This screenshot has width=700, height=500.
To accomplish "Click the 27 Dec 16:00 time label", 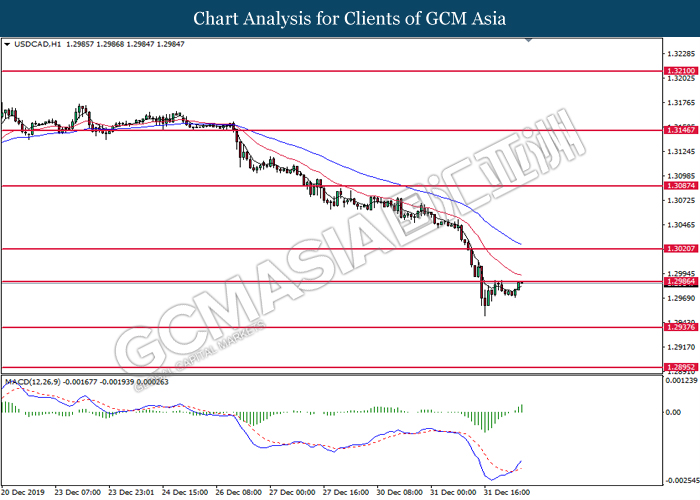I will (x=346, y=492).
